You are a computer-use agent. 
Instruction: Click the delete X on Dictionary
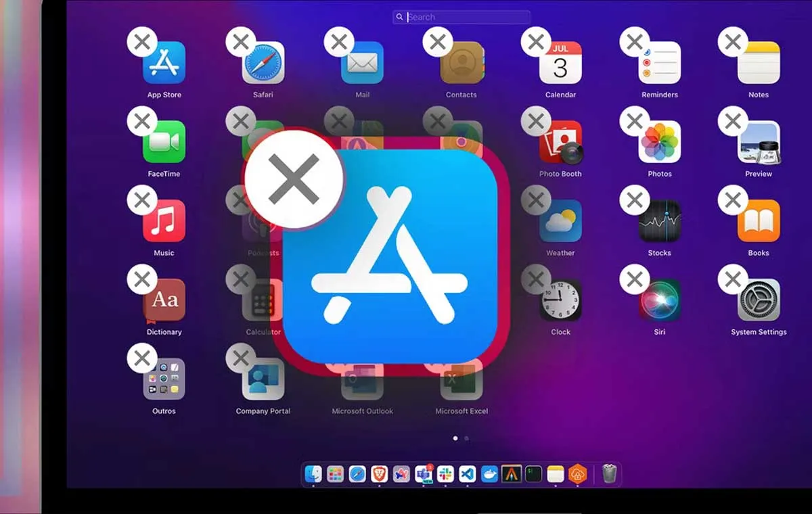pyautogui.click(x=142, y=280)
